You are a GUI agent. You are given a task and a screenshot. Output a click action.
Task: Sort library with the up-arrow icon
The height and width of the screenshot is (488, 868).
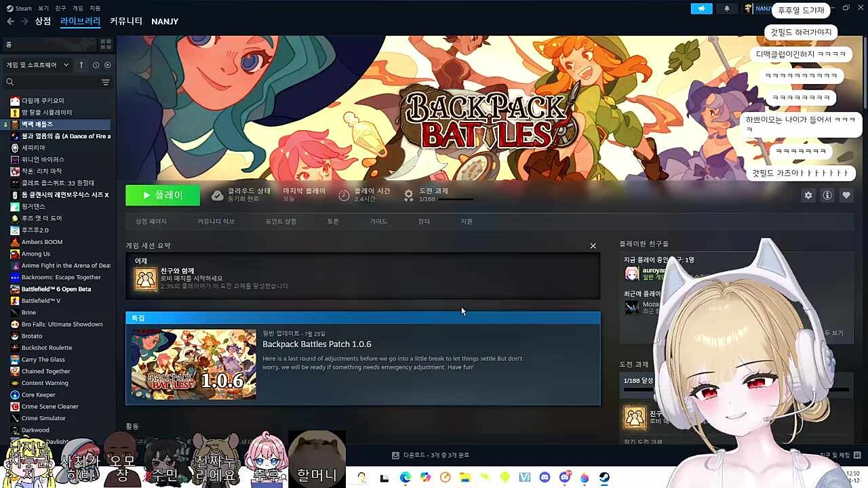[x=81, y=65]
